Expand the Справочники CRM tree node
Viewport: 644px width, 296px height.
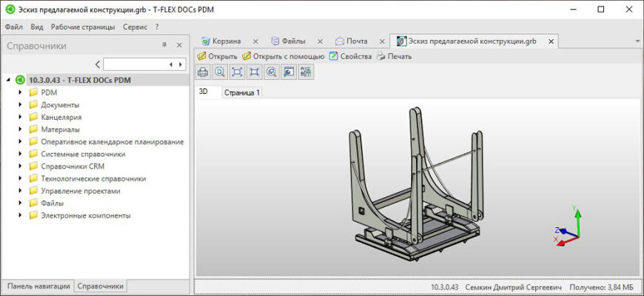click(x=20, y=166)
